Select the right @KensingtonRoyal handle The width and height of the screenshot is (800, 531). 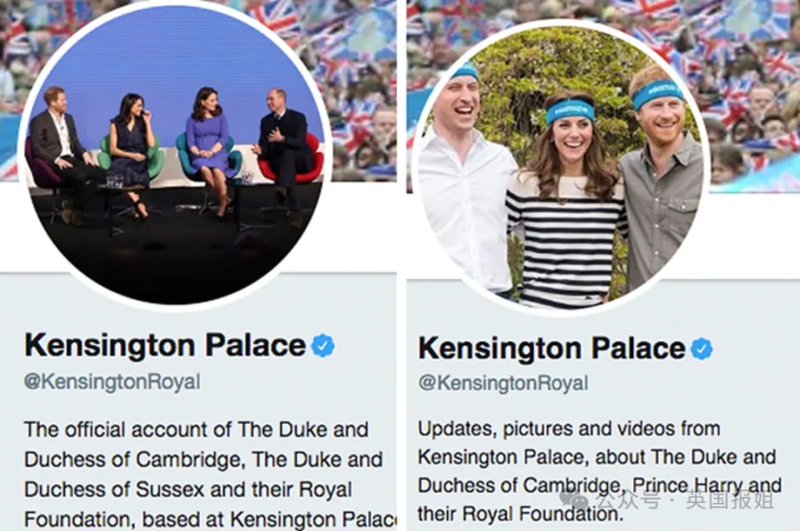(x=503, y=383)
